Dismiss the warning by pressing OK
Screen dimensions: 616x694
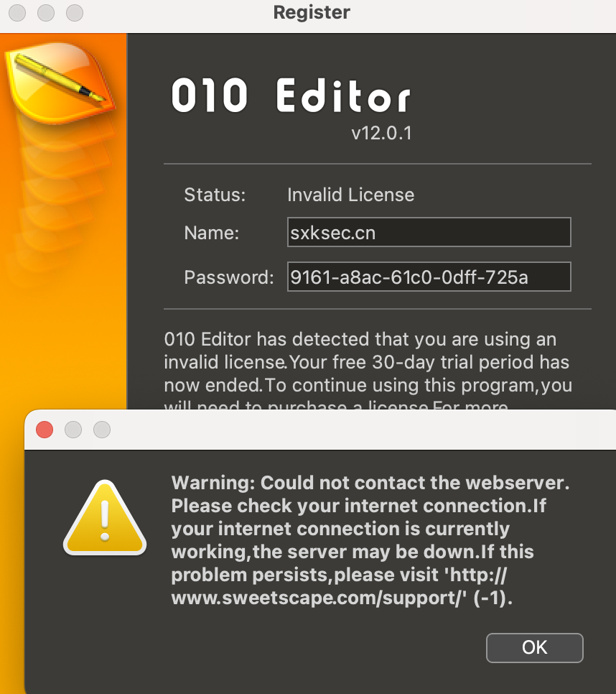pos(534,647)
